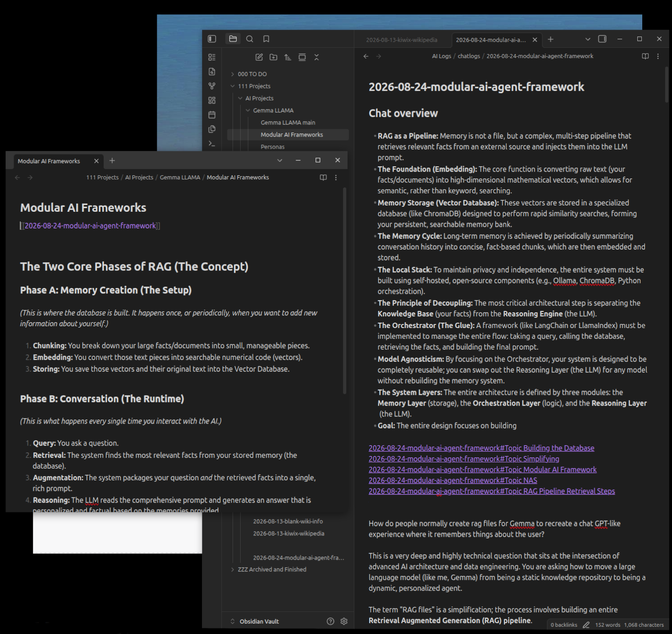The image size is (672, 634).
Task: Toggle auto-reveal current file in explorer
Action: point(302,57)
